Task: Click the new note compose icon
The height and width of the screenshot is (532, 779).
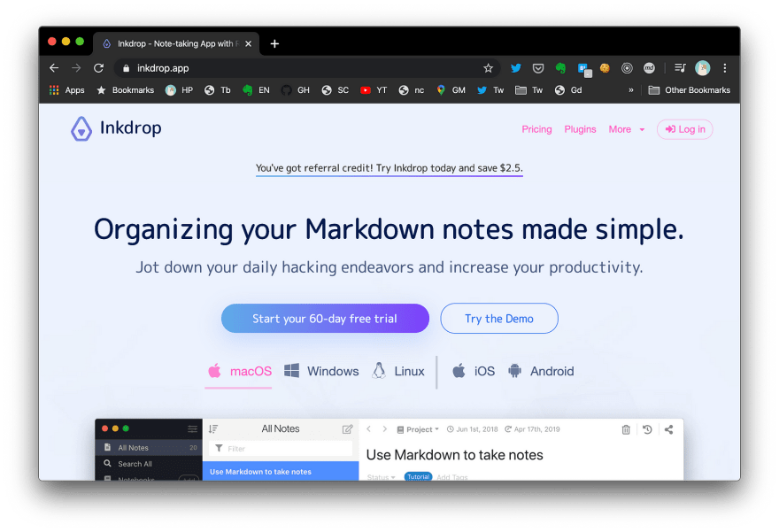Action: (347, 428)
